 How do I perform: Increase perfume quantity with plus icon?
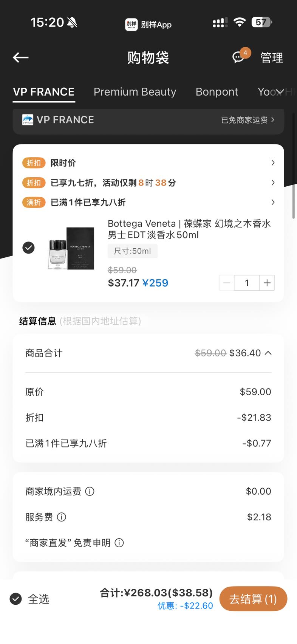click(x=267, y=283)
